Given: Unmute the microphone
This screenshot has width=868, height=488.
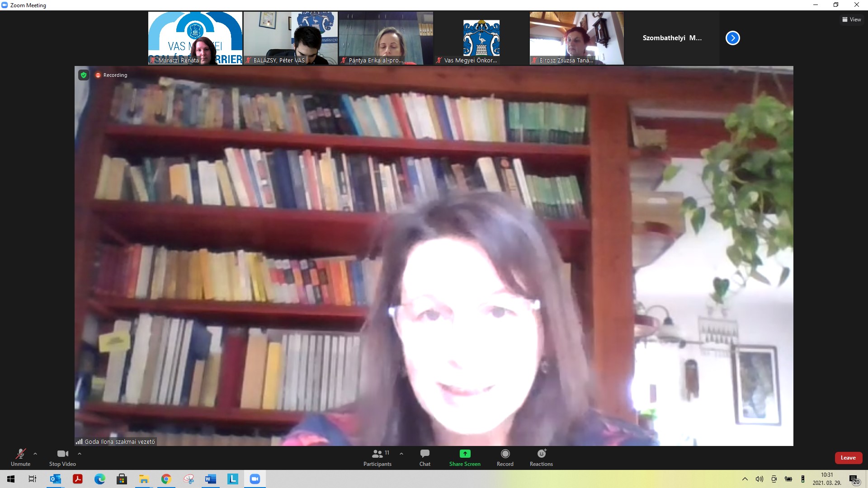Looking at the screenshot, I should tap(20, 457).
